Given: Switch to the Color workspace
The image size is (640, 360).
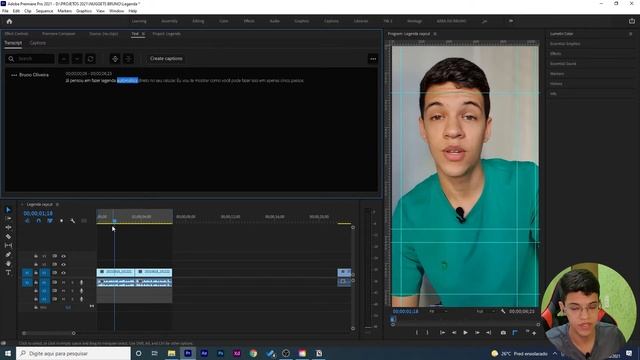Looking at the screenshot, I should click(224, 21).
